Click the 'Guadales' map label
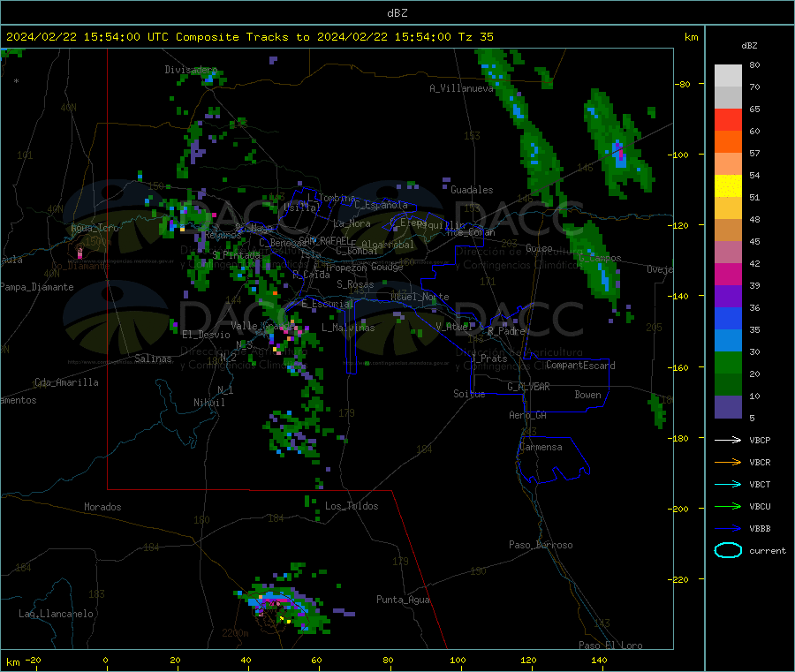 tap(472, 190)
